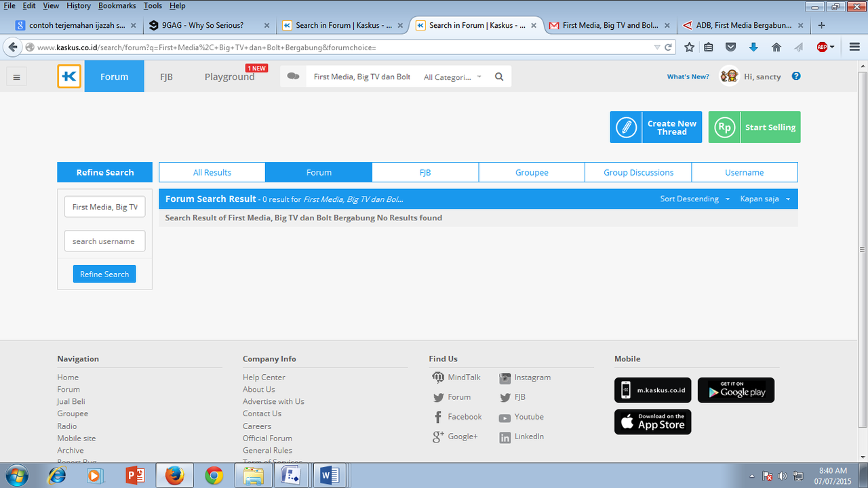The image size is (868, 488).
Task: Switch to the All Results tab
Action: [212, 172]
